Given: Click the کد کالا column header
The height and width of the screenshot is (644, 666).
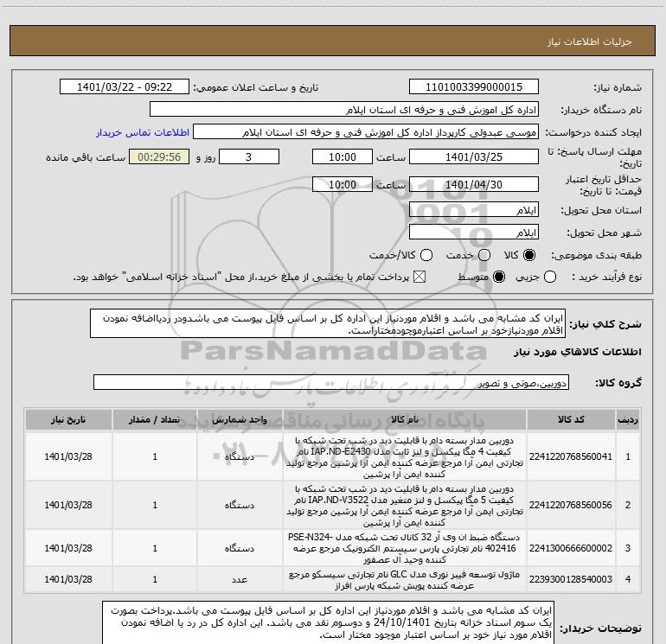Looking at the screenshot, I should coord(571,420).
